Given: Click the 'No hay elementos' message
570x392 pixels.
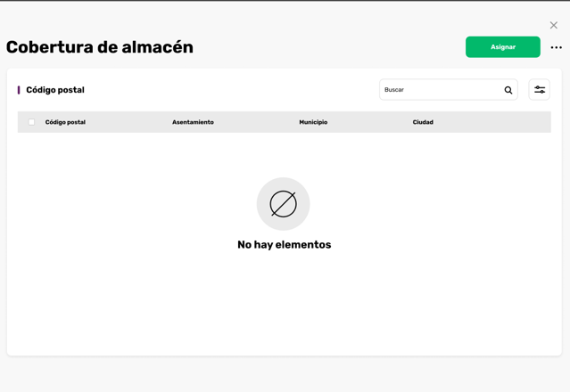Looking at the screenshot, I should (285, 245).
